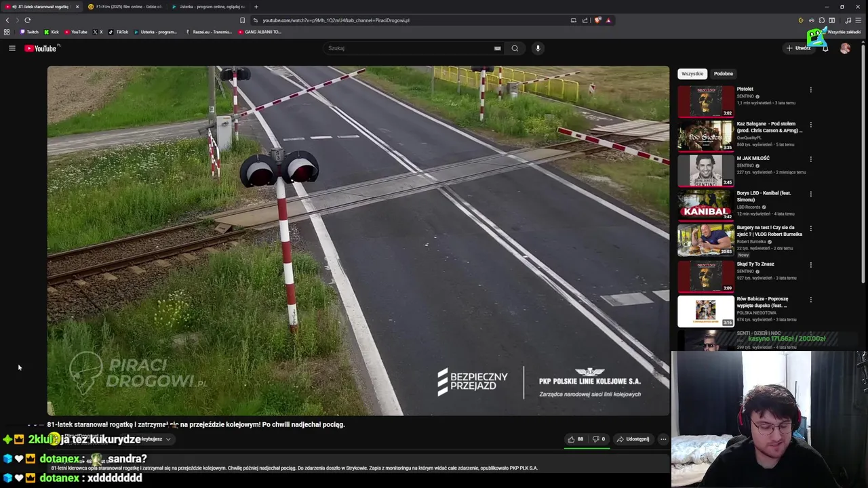The width and height of the screenshot is (868, 488).
Task: Open options for M JAK MIŁOŚĆ video
Action: [x=810, y=159]
